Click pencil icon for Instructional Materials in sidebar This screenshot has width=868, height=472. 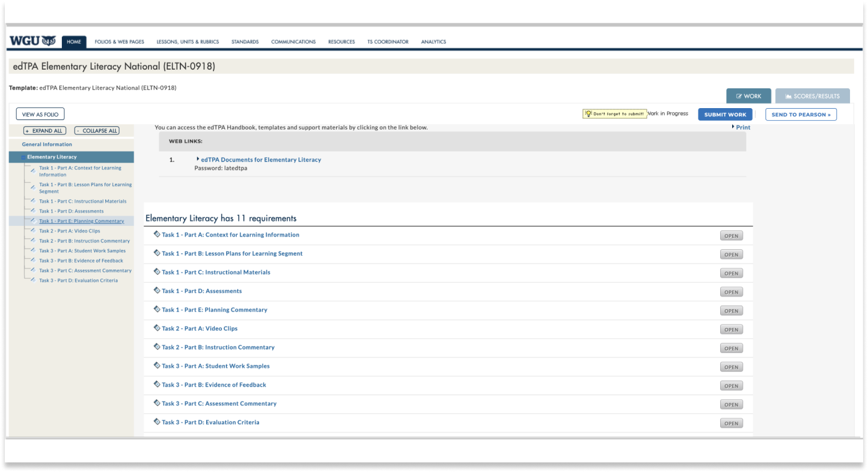(x=33, y=201)
